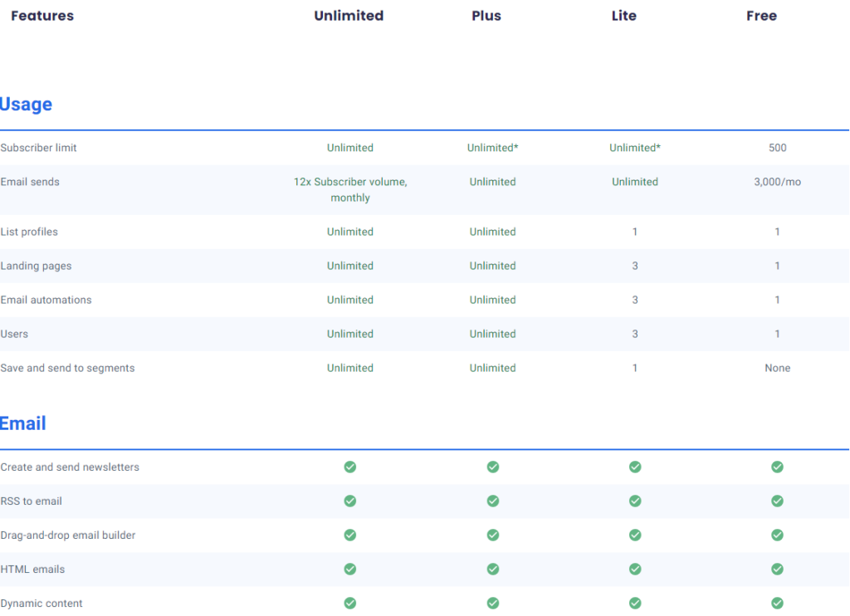The width and height of the screenshot is (850, 616).
Task: Select the Free plan column header
Action: [x=762, y=16]
